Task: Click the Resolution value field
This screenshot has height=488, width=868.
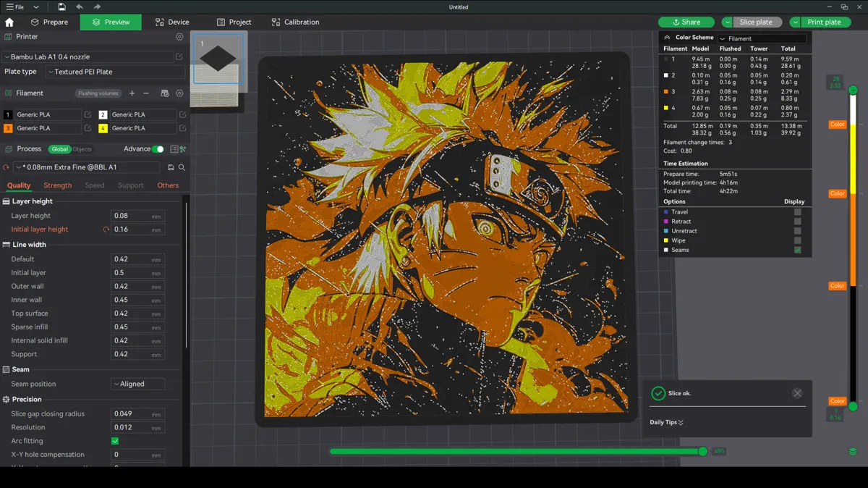Action: pos(137,427)
